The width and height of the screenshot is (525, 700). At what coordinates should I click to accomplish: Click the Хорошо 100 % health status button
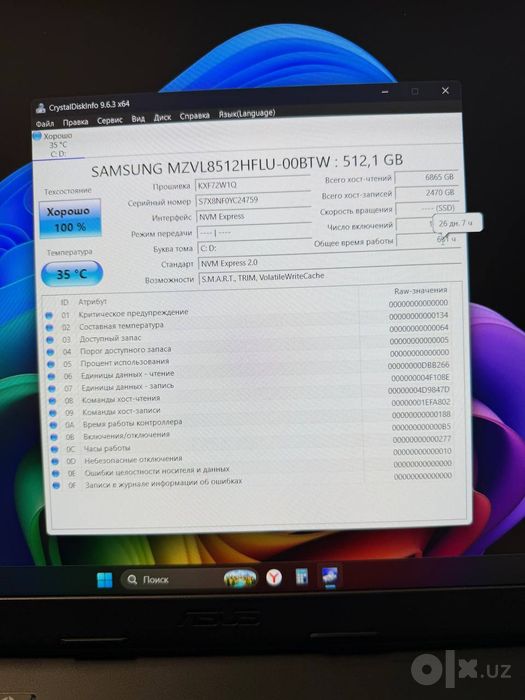point(70,218)
